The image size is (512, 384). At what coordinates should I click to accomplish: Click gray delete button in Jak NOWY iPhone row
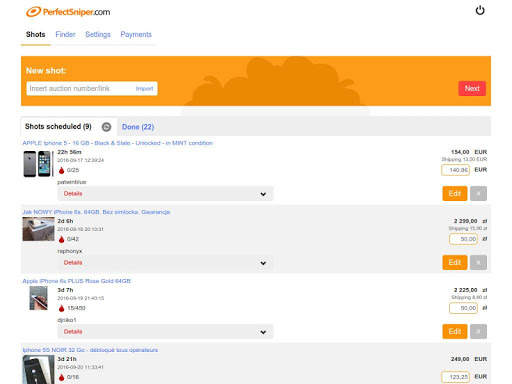tap(478, 263)
